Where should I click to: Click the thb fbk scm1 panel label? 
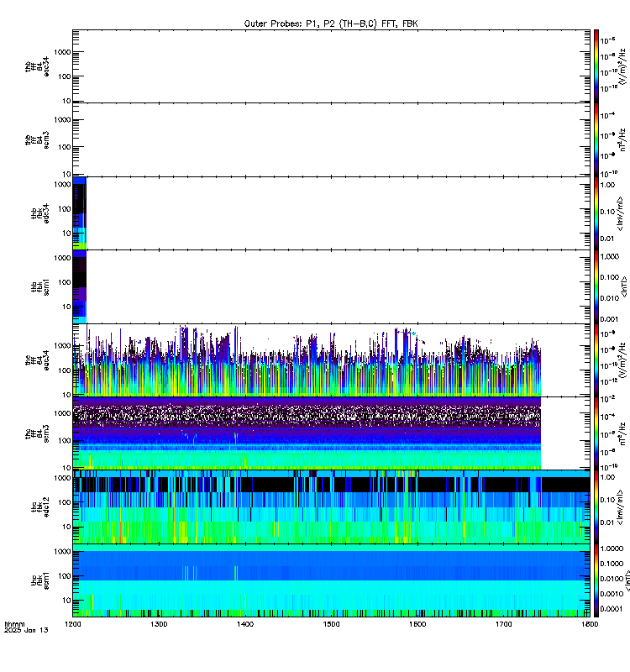coord(40,286)
